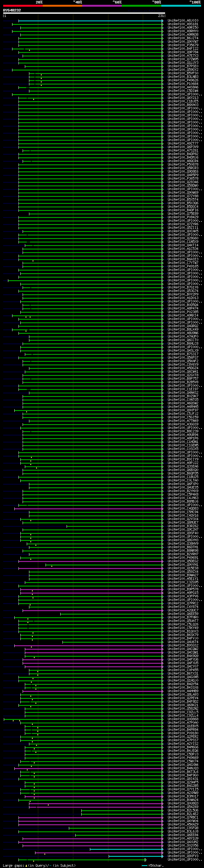Select the label UniRef100_Q2V3X4

pos(183,519)
